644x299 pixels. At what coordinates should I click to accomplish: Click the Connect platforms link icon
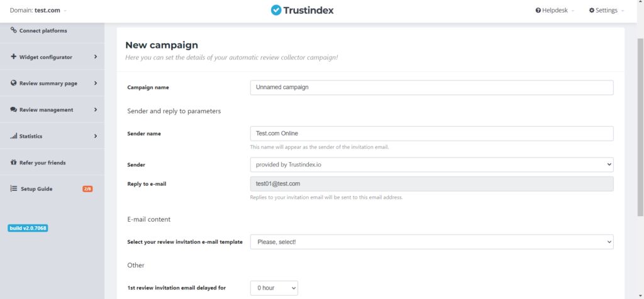pyautogui.click(x=14, y=30)
